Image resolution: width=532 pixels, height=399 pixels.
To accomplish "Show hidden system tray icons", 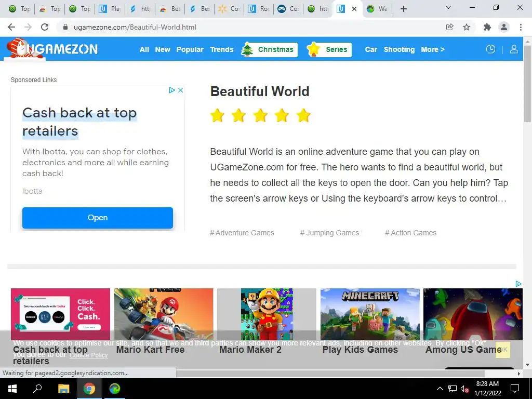I will click(440, 389).
